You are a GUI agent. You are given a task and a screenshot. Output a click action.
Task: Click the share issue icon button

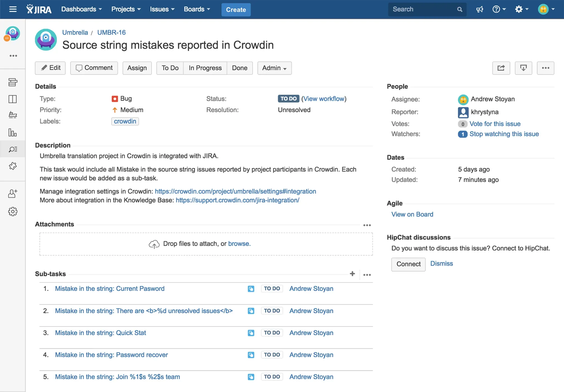(501, 68)
